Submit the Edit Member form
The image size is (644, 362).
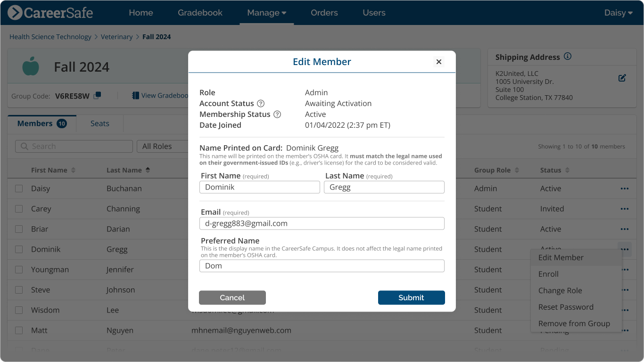point(411,297)
